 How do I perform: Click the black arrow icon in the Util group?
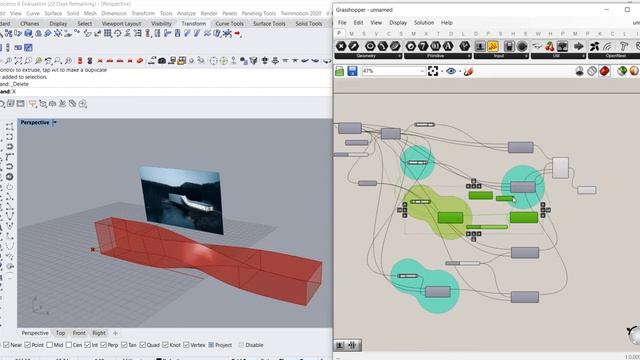(578, 47)
